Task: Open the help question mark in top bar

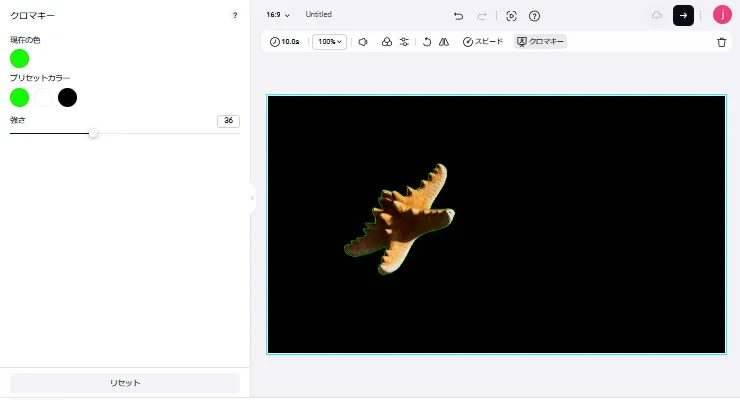Action: [534, 16]
